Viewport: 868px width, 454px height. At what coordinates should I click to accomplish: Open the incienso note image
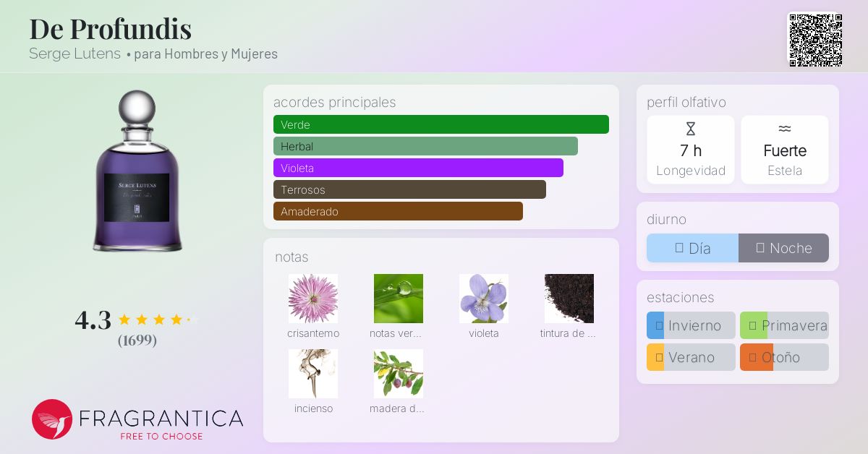313,374
